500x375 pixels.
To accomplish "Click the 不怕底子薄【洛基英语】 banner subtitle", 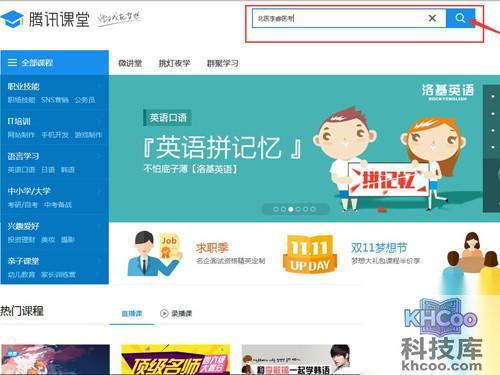I will tap(191, 169).
